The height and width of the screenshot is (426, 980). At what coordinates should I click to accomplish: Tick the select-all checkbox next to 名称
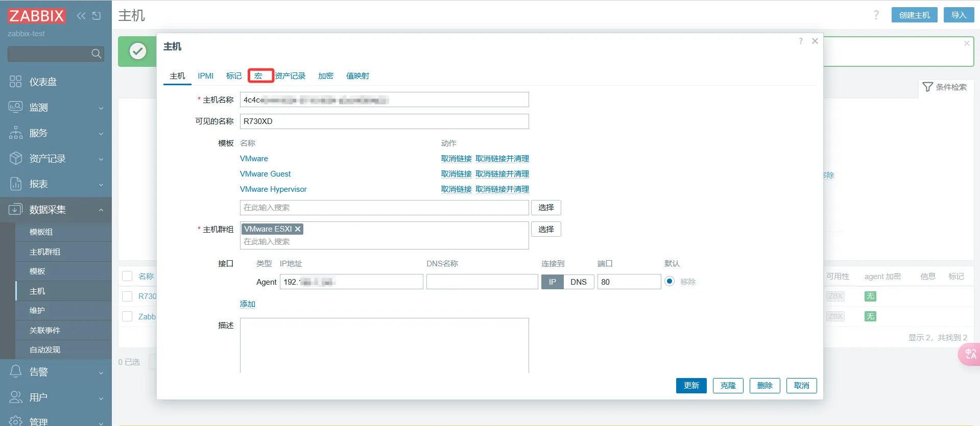click(x=127, y=276)
